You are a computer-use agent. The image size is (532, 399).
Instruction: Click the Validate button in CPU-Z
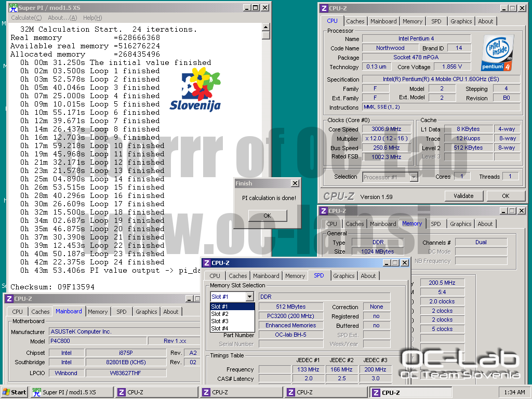[463, 196]
